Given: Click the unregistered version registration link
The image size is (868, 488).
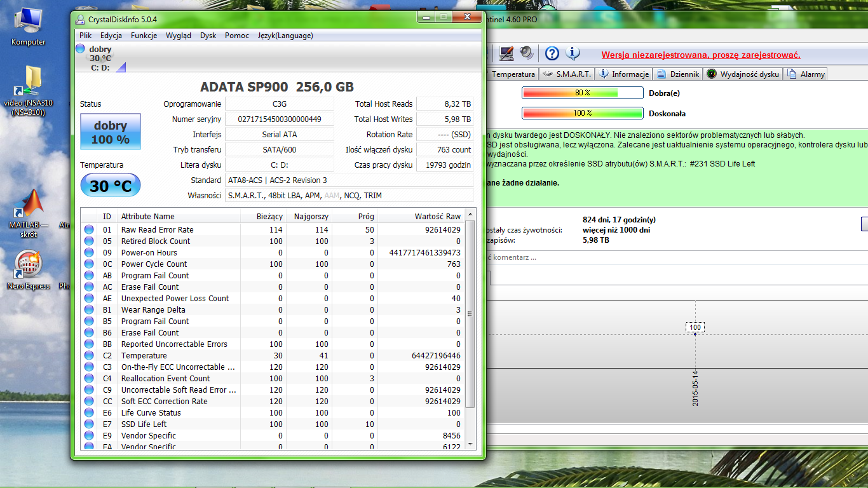Looking at the screenshot, I should [x=701, y=55].
